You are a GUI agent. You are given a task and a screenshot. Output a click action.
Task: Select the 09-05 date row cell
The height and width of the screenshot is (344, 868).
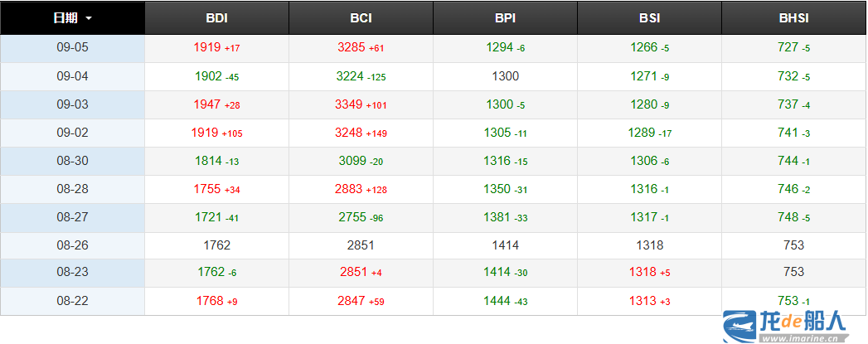(x=72, y=47)
